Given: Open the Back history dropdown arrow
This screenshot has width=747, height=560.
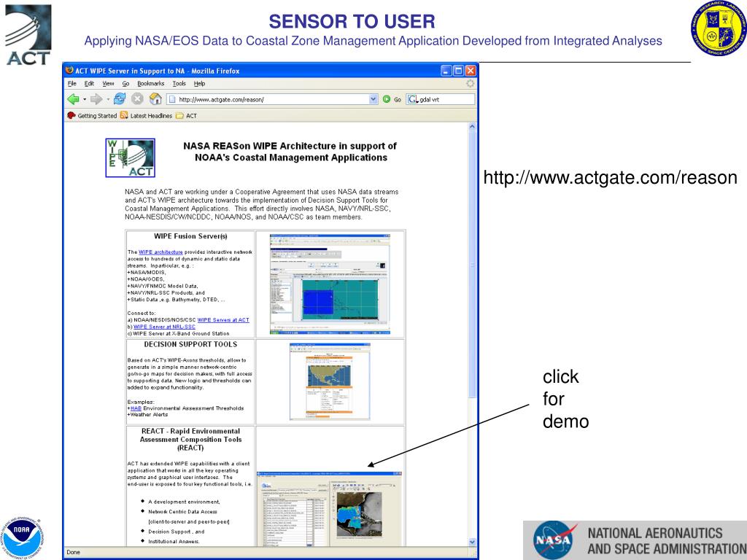Looking at the screenshot, I should click(x=85, y=99).
